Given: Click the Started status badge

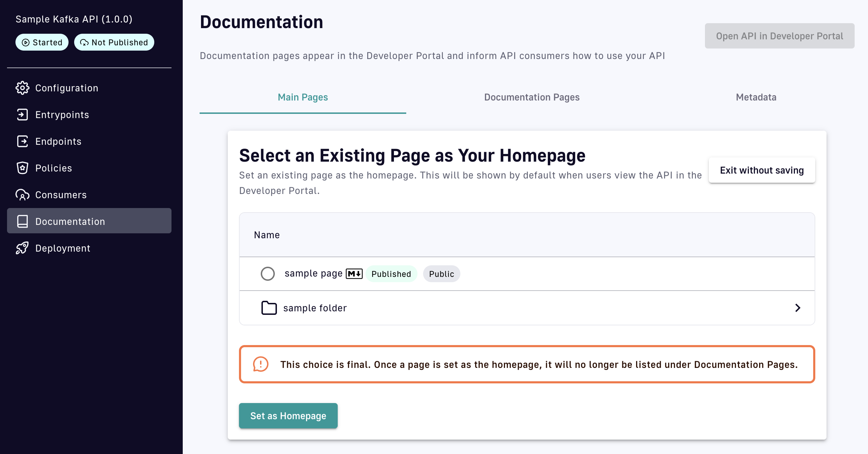Looking at the screenshot, I should tap(42, 43).
